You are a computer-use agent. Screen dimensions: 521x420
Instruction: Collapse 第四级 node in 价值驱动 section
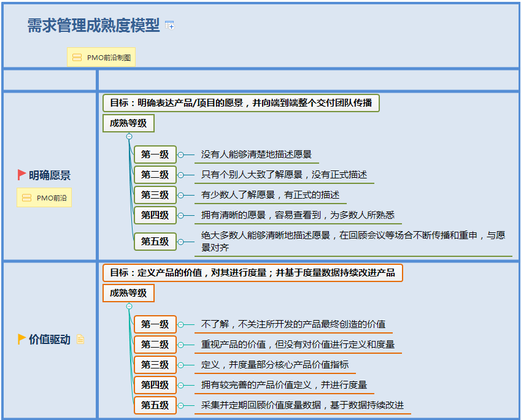click(x=180, y=386)
